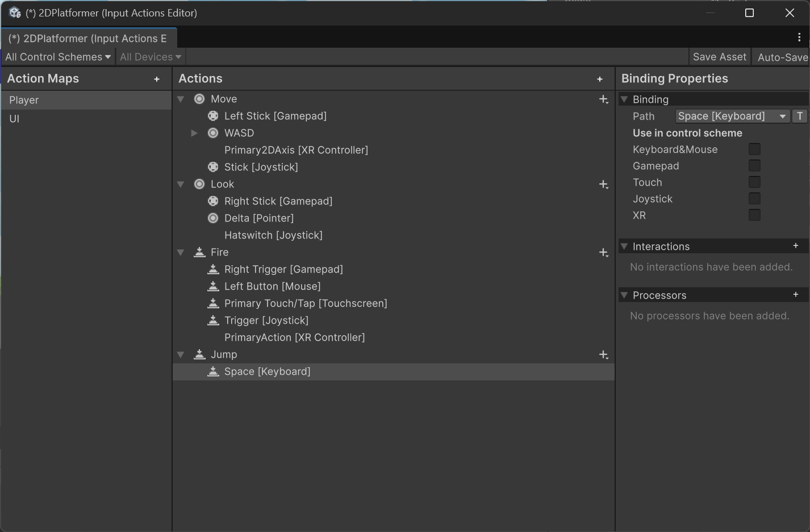Open the Path dropdown showing Space [Keyboard]
The image size is (810, 532).
click(x=732, y=116)
